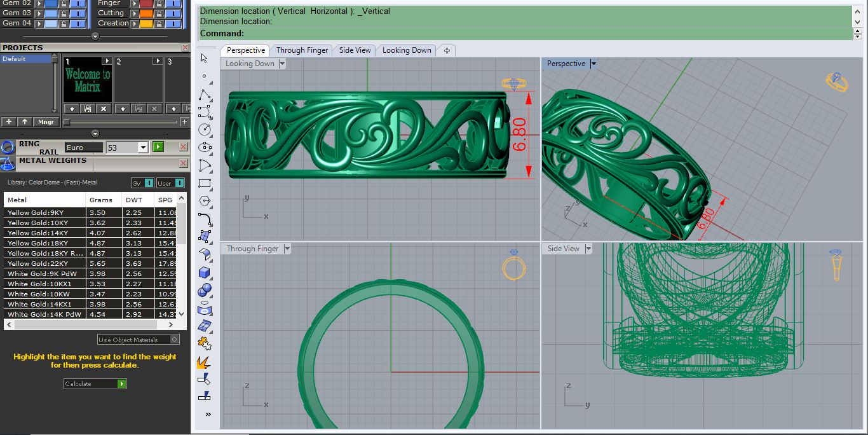
Task: Select the Surface fillet tool
Action: pyautogui.click(x=205, y=254)
